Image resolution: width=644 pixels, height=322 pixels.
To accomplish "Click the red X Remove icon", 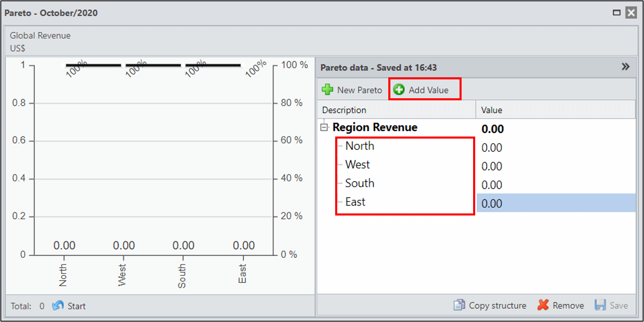I will [x=543, y=306].
